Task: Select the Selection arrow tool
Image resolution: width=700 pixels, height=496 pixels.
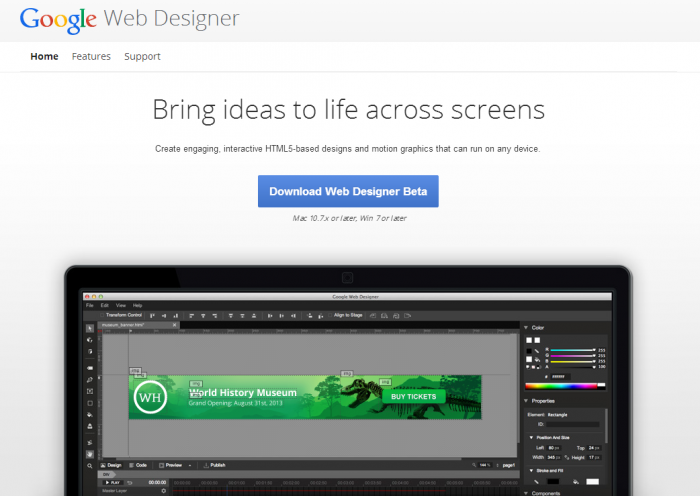Action: click(90, 327)
